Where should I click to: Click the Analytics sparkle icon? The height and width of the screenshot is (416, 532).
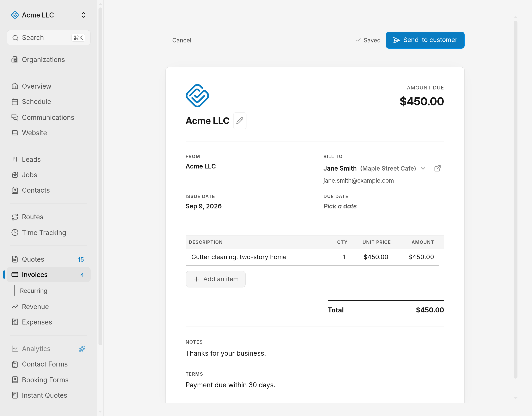pyautogui.click(x=82, y=349)
